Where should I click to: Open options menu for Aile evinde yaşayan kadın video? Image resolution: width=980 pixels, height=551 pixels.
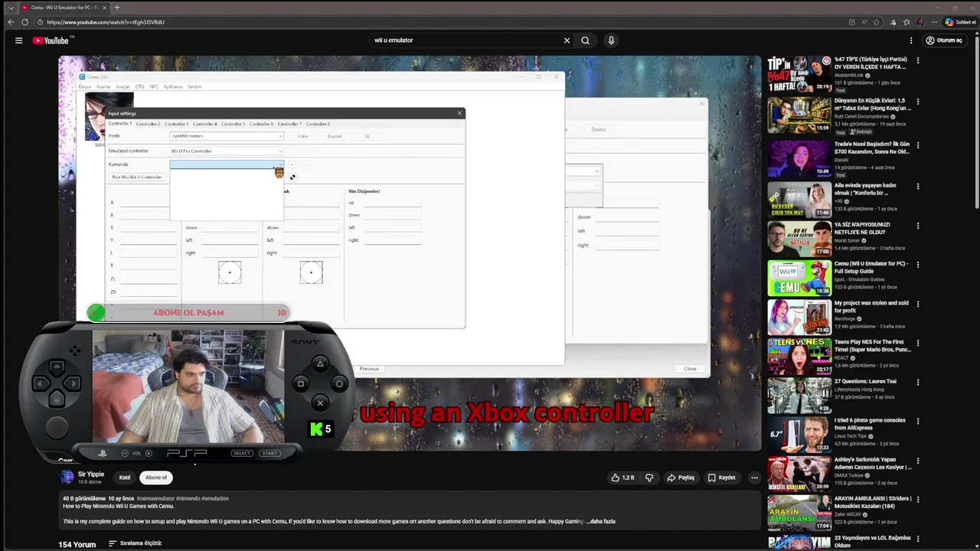(918, 185)
